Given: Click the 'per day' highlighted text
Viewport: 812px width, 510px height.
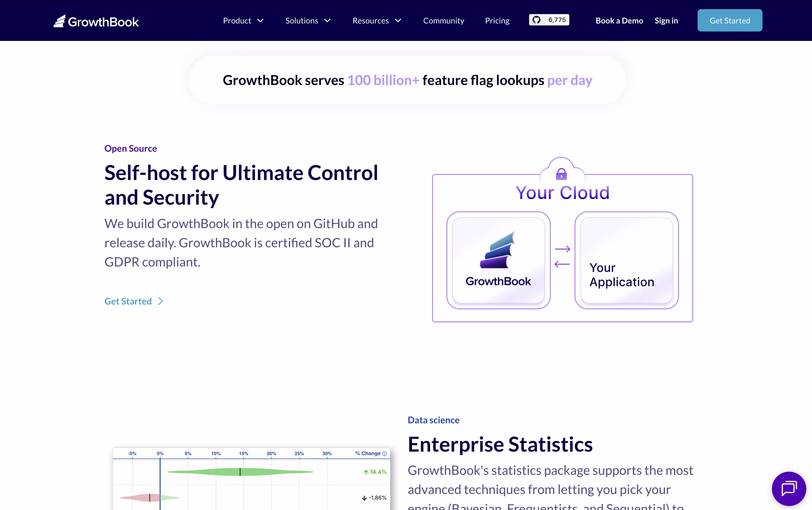Looking at the screenshot, I should (570, 80).
